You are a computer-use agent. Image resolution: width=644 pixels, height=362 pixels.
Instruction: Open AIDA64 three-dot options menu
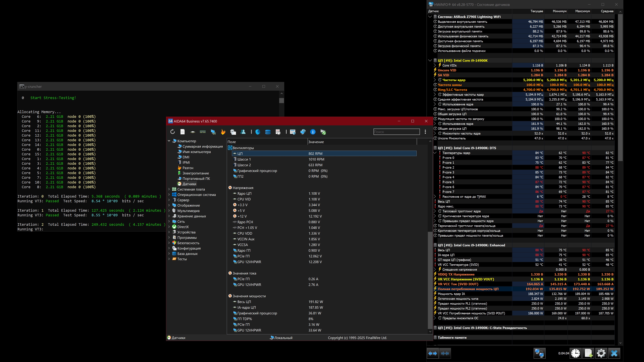coord(425,132)
